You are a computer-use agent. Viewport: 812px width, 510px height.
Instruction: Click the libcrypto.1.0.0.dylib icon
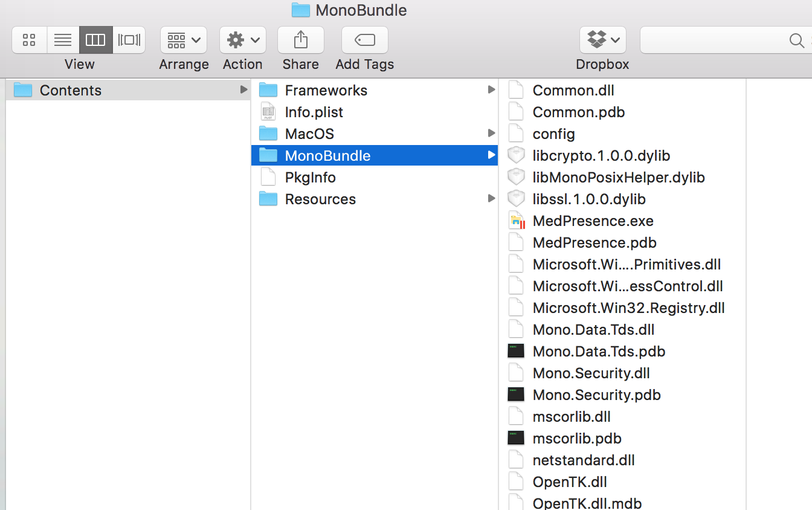tap(515, 155)
